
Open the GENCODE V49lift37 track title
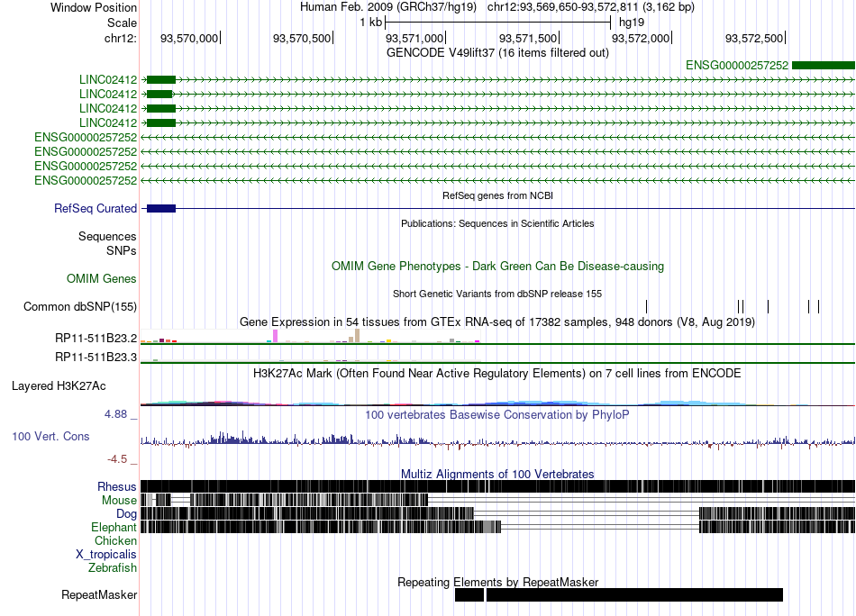point(497,53)
